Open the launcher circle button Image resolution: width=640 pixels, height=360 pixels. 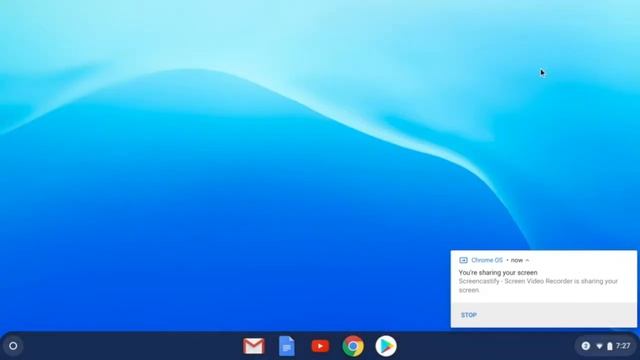point(13,346)
